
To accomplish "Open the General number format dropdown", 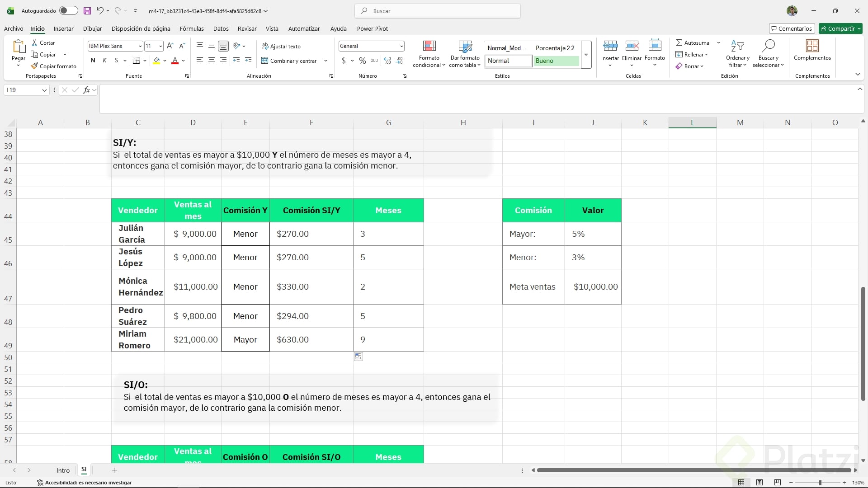I will point(401,46).
